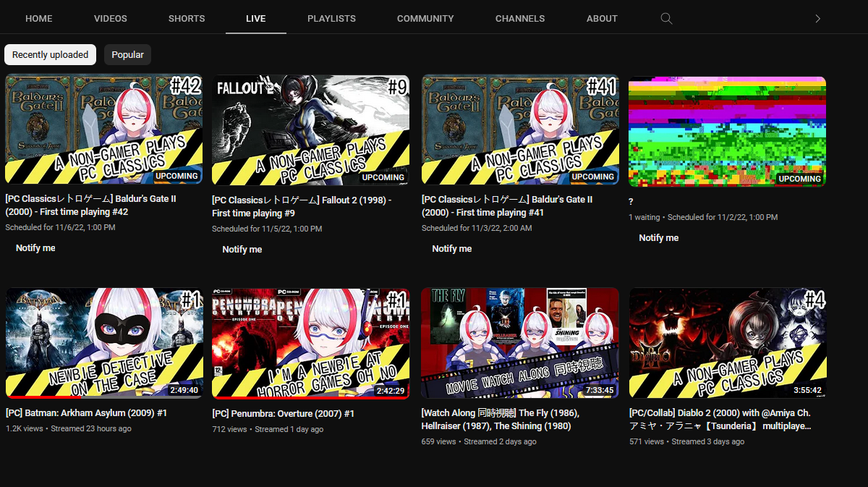Open the ABOUT tab
This screenshot has width=868, height=487.
tap(602, 18)
